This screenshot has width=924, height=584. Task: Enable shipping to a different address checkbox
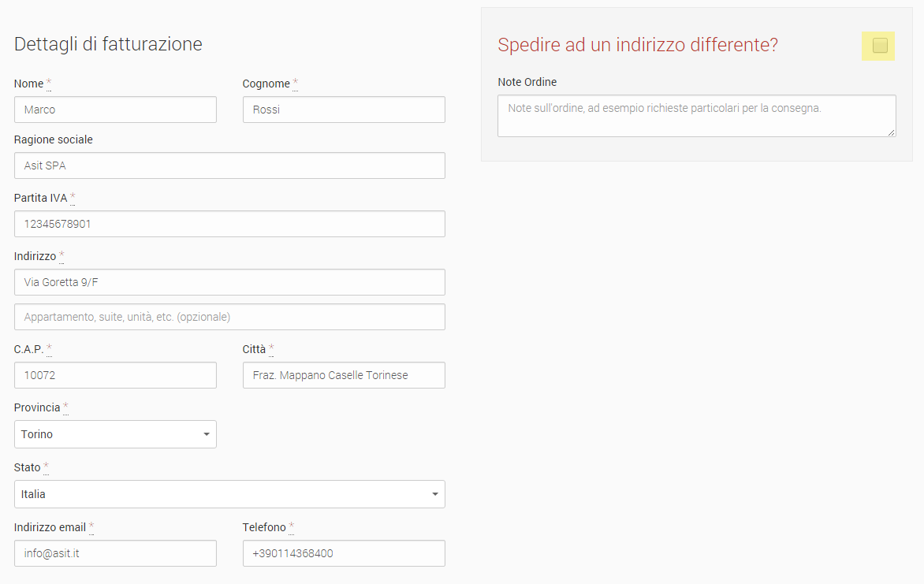(x=880, y=46)
